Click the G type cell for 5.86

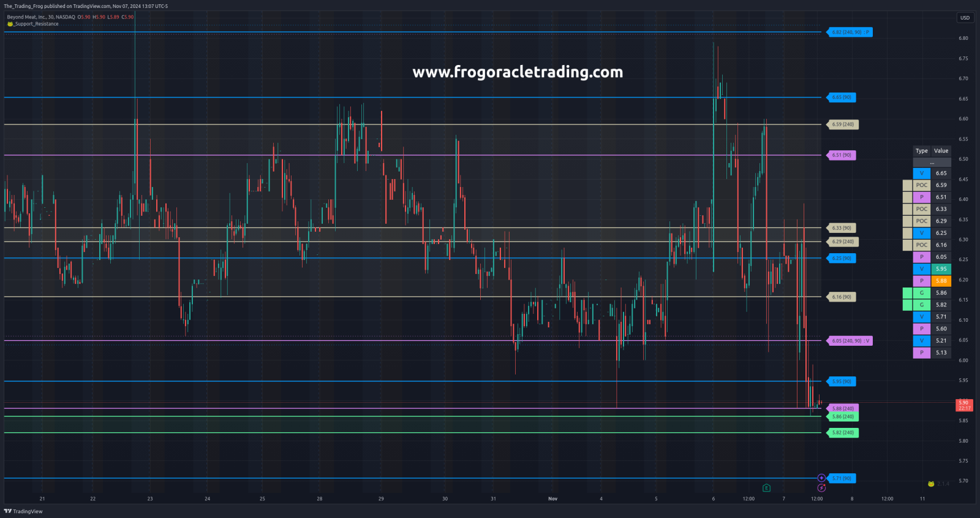(922, 292)
